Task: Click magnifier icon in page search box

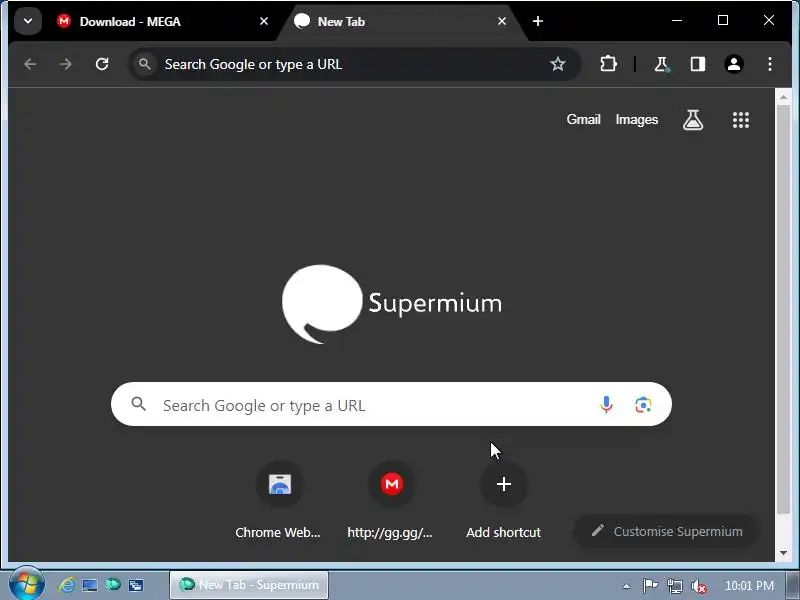Action: click(138, 404)
